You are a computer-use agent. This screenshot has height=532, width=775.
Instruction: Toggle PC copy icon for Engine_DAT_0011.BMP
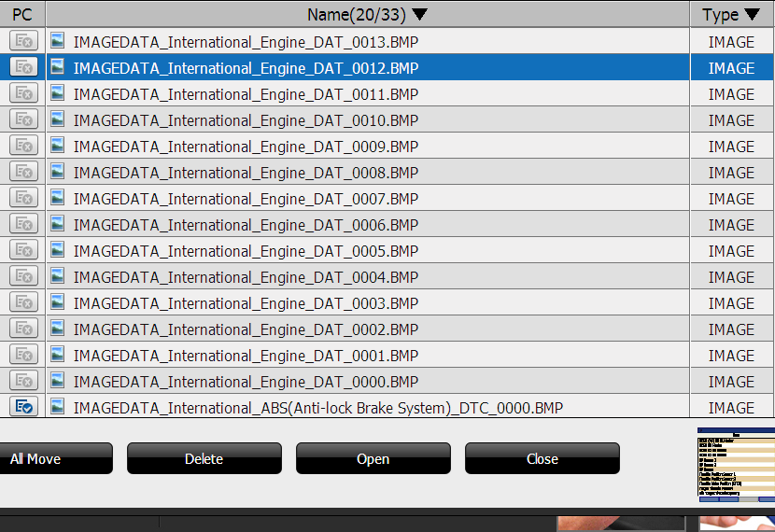point(23,93)
